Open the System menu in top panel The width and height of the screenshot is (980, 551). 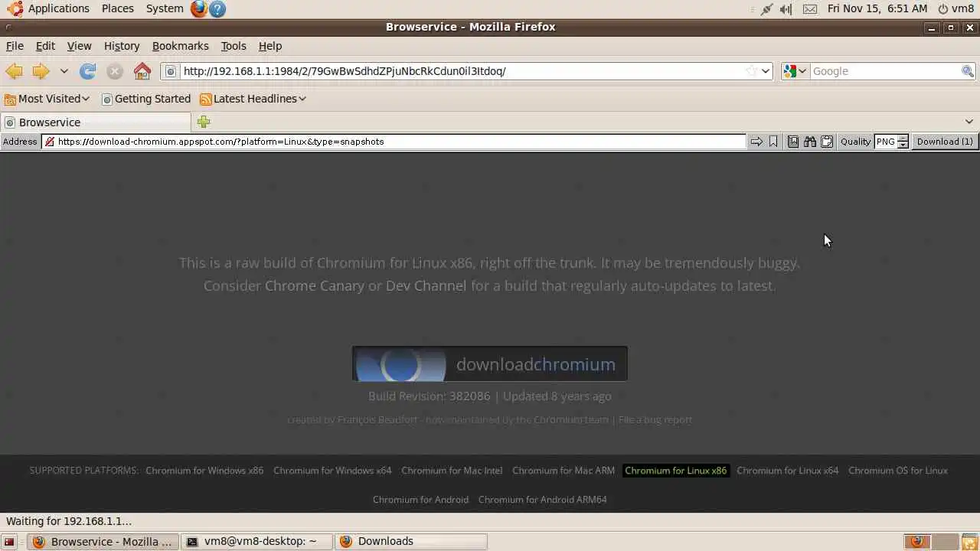click(x=164, y=8)
